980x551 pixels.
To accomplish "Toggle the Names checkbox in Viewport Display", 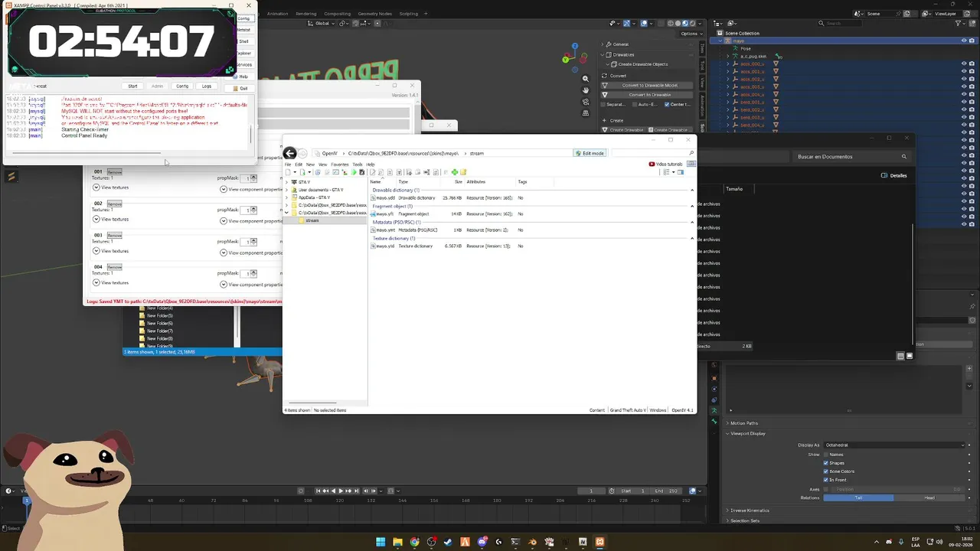I will [x=826, y=455].
